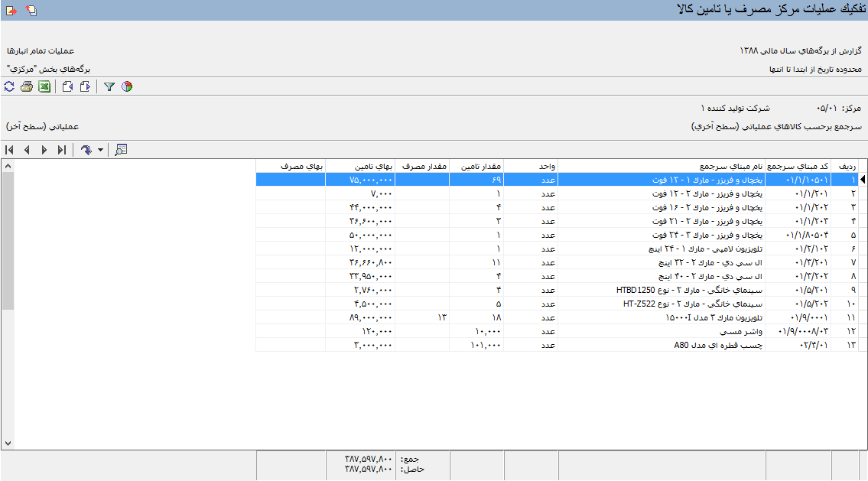This screenshot has width=868, height=481.
Task: Select row 12 واشر مسی
Action: [561, 332]
